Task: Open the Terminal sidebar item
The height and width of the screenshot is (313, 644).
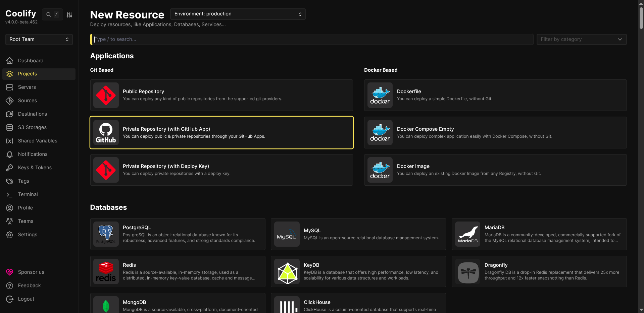Action: coord(28,194)
